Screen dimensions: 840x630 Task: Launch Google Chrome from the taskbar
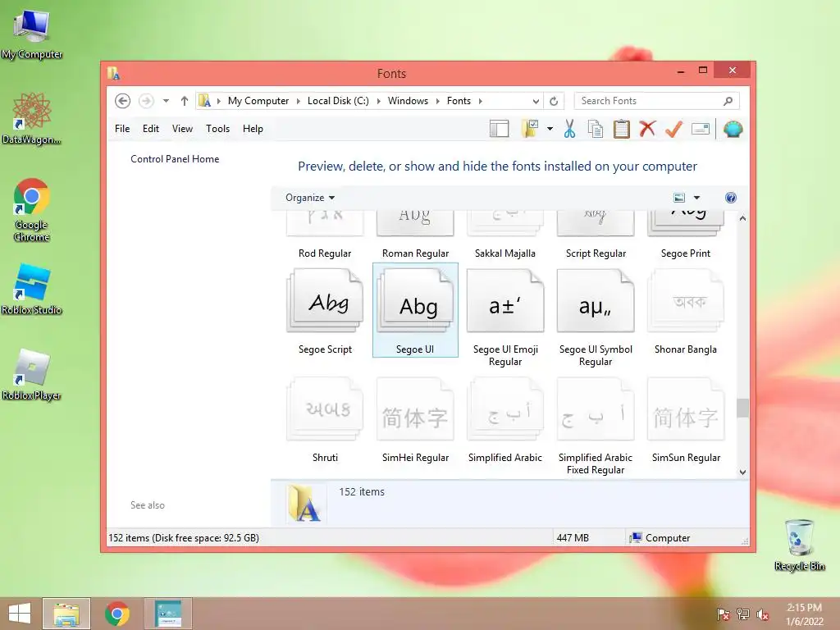click(116, 614)
